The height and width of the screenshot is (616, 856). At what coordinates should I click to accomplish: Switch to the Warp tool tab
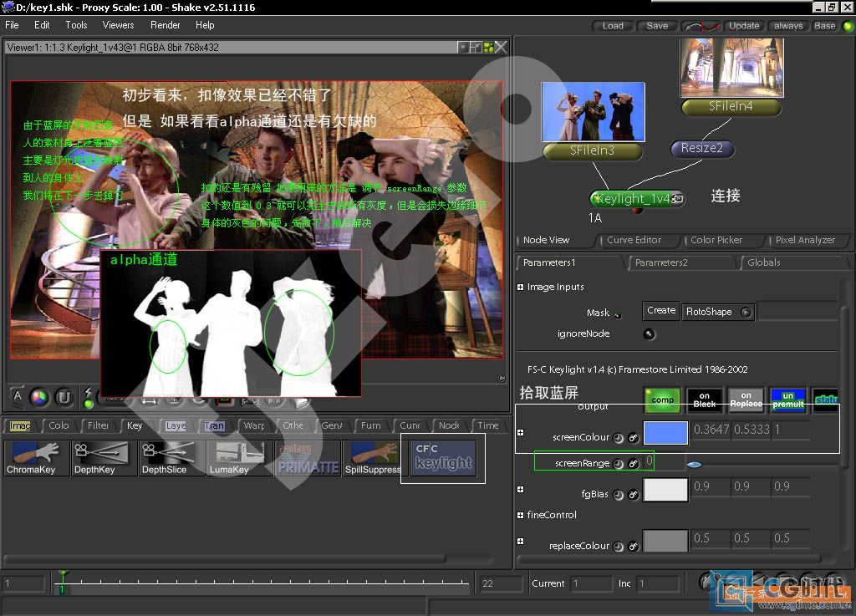coord(254,425)
